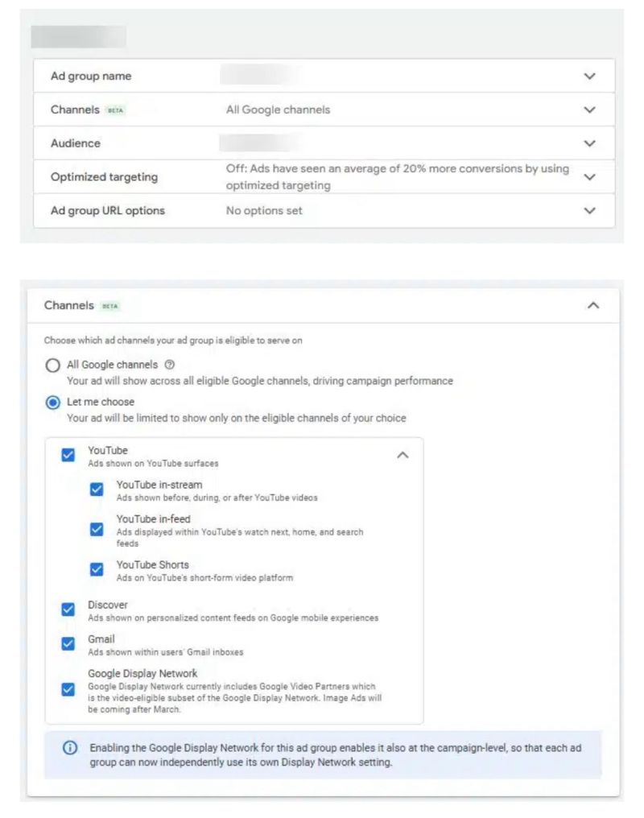Screen dimensions: 644x818
Task: Disable Gmail ads
Action: point(68,643)
